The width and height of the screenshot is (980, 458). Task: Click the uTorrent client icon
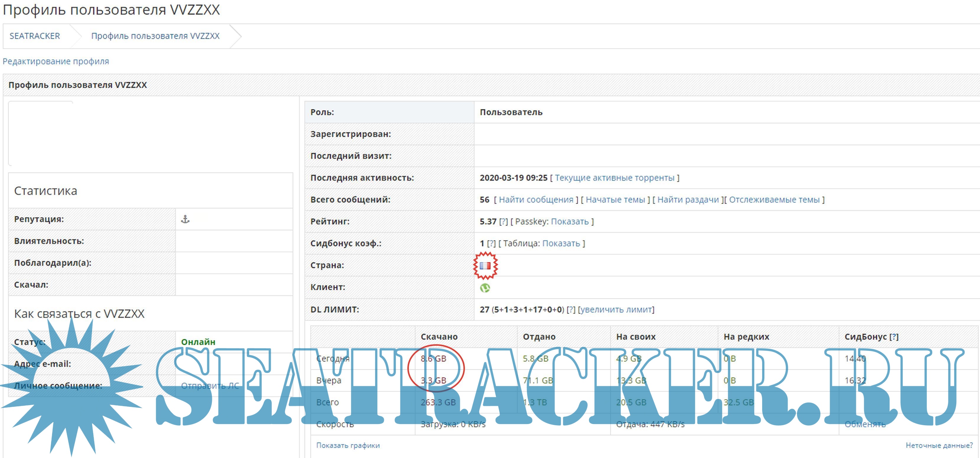[x=485, y=288]
